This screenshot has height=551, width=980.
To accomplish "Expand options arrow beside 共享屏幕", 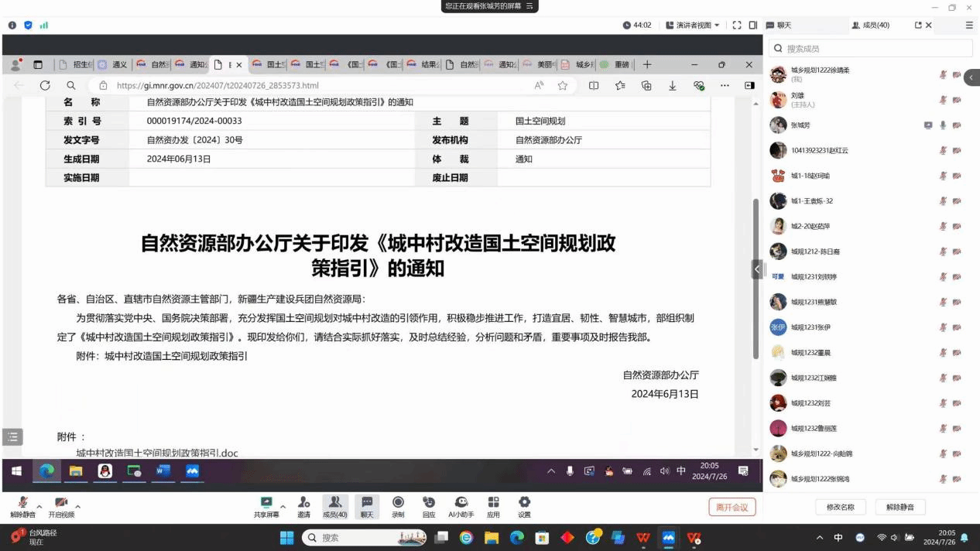I will click(283, 507).
